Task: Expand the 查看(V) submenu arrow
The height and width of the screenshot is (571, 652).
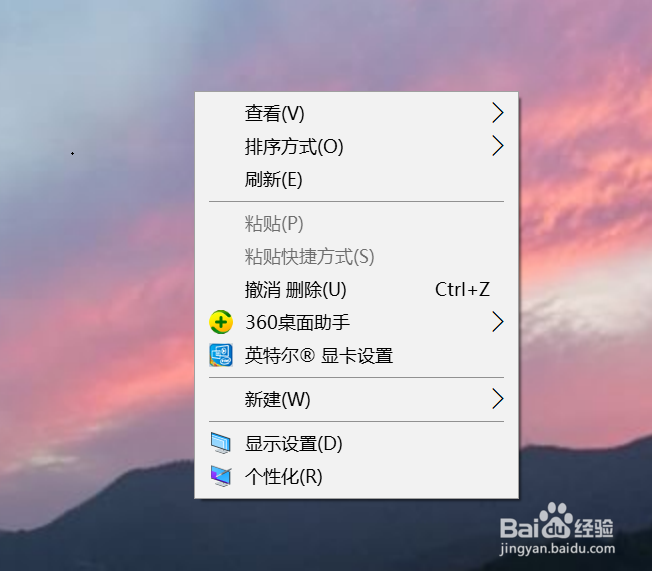Action: [497, 113]
